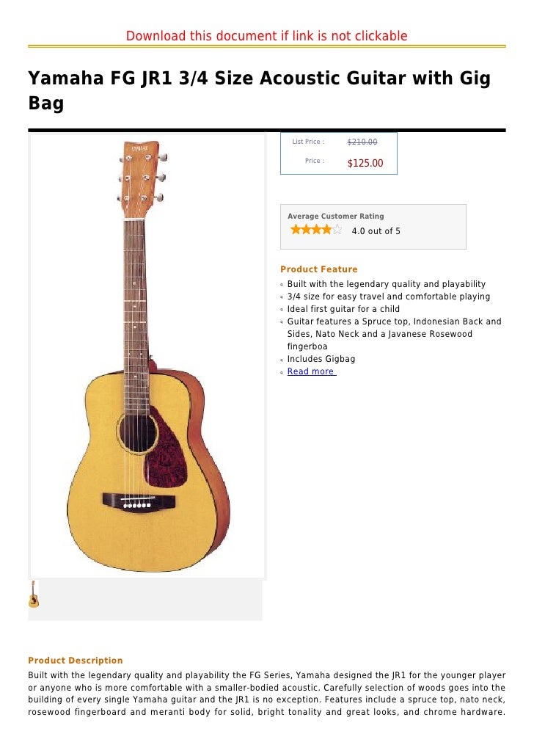
Task: Click the "Includes Gigbag" bullet item
Action: click(x=321, y=359)
